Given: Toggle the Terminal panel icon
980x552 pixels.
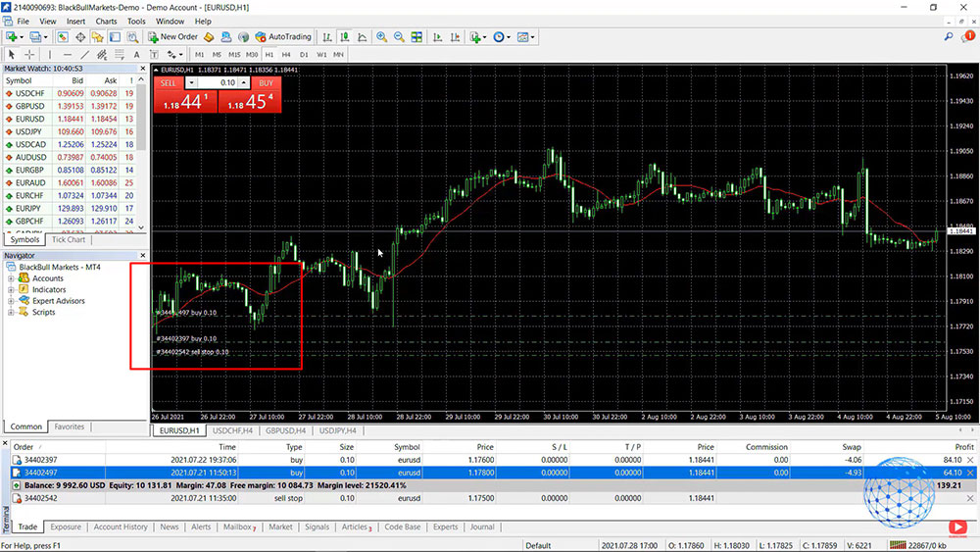Looking at the screenshot, I should tap(115, 37).
